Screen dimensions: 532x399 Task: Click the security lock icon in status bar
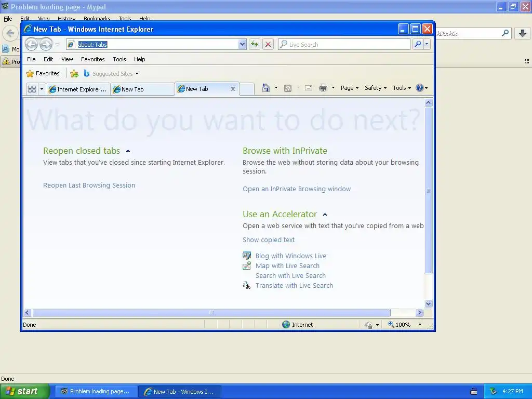pos(368,325)
